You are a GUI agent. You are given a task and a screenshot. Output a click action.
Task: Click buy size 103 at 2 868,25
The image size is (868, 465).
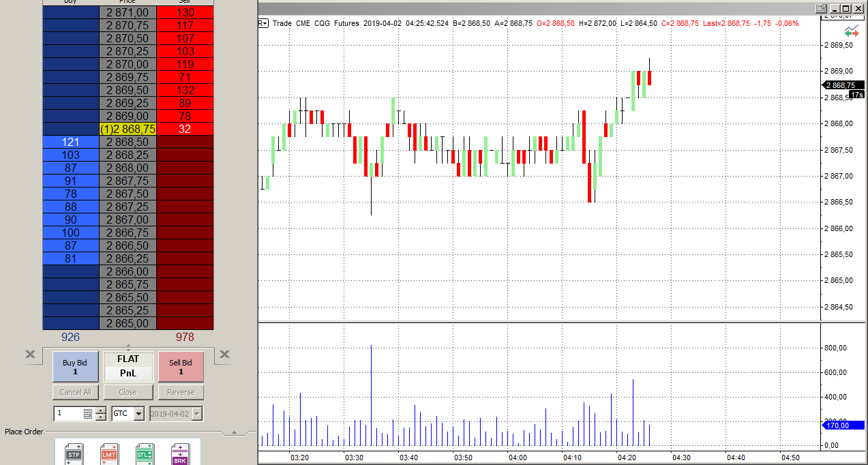(x=71, y=155)
